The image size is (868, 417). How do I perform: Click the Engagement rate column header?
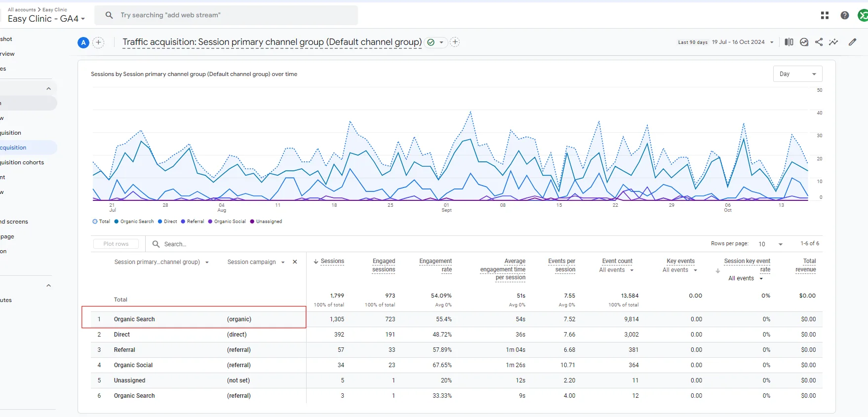[x=435, y=265]
